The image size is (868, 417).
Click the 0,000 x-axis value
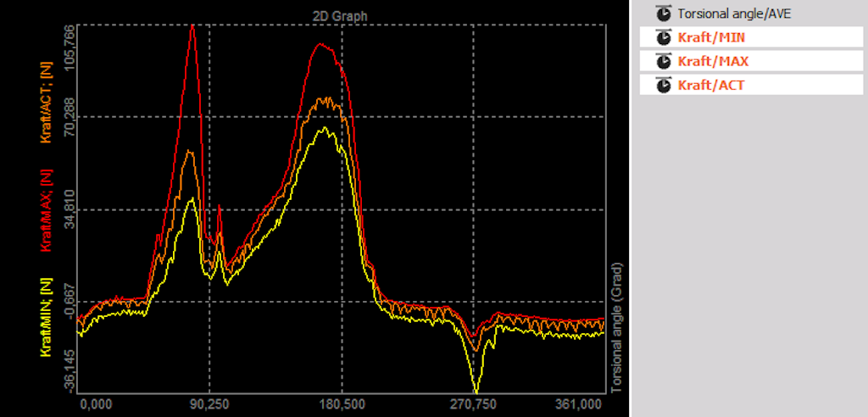pyautogui.click(x=97, y=403)
